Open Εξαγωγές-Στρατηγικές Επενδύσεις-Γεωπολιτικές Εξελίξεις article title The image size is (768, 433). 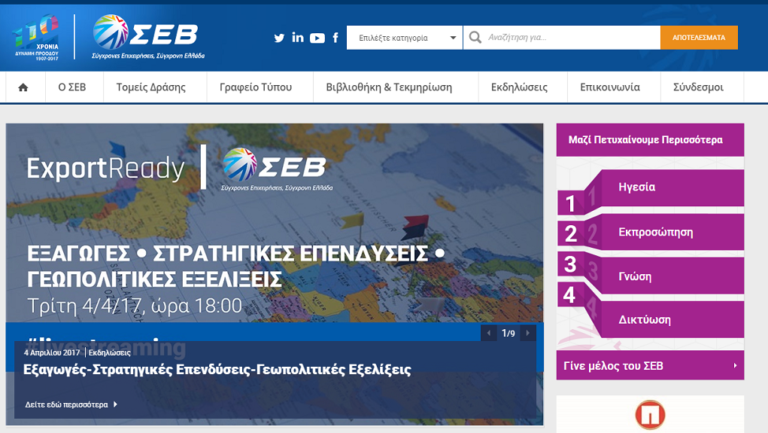[x=217, y=369]
